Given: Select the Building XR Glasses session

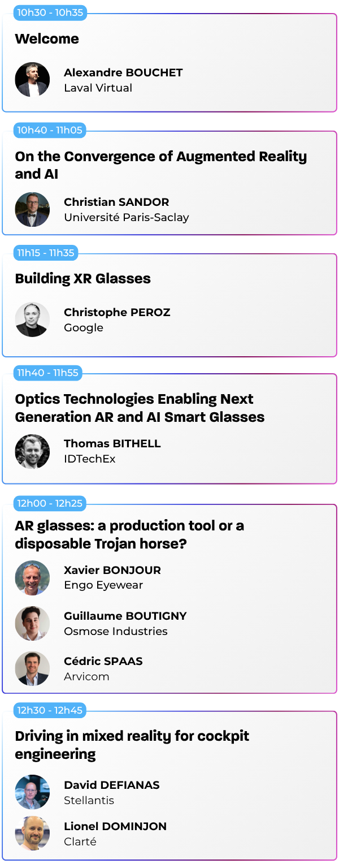Looking at the screenshot, I should (82, 279).
